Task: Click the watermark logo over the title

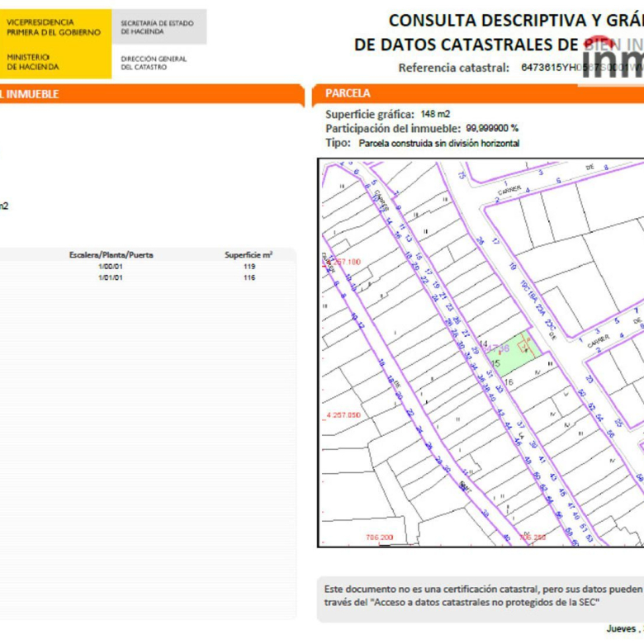Action: (x=612, y=59)
